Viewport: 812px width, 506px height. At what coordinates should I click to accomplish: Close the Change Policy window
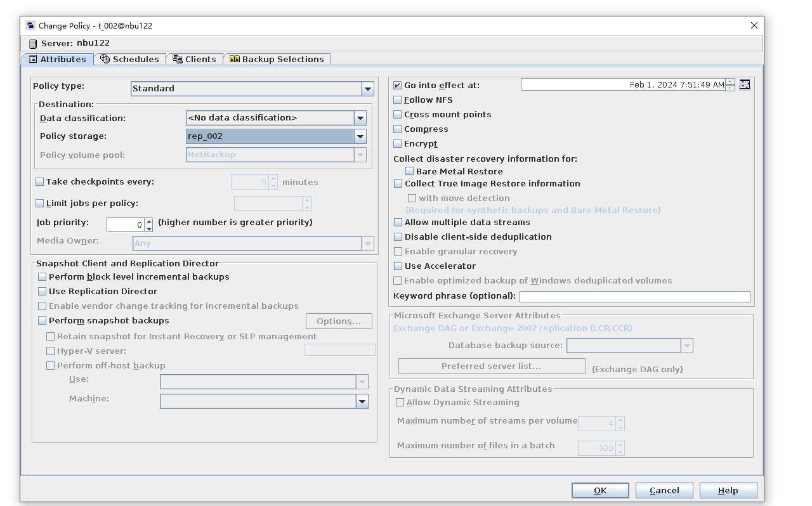754,26
